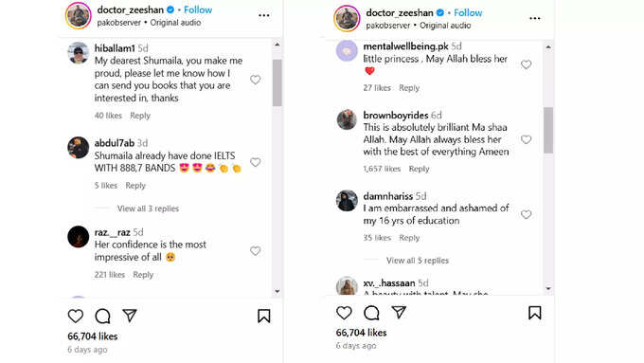Open comment icon in left panel
The image size is (644, 363).
coord(102,316)
